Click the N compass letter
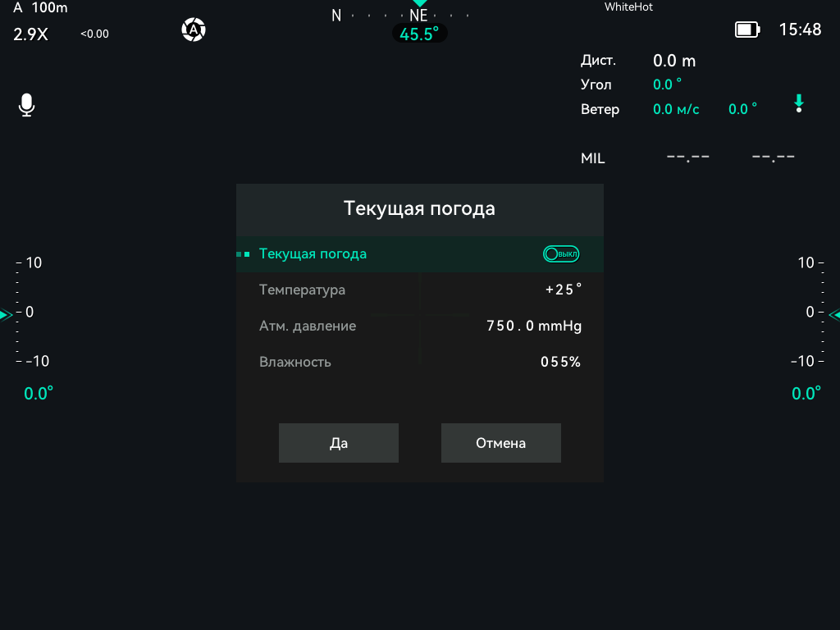Viewport: 840px width, 630px height. (x=336, y=16)
